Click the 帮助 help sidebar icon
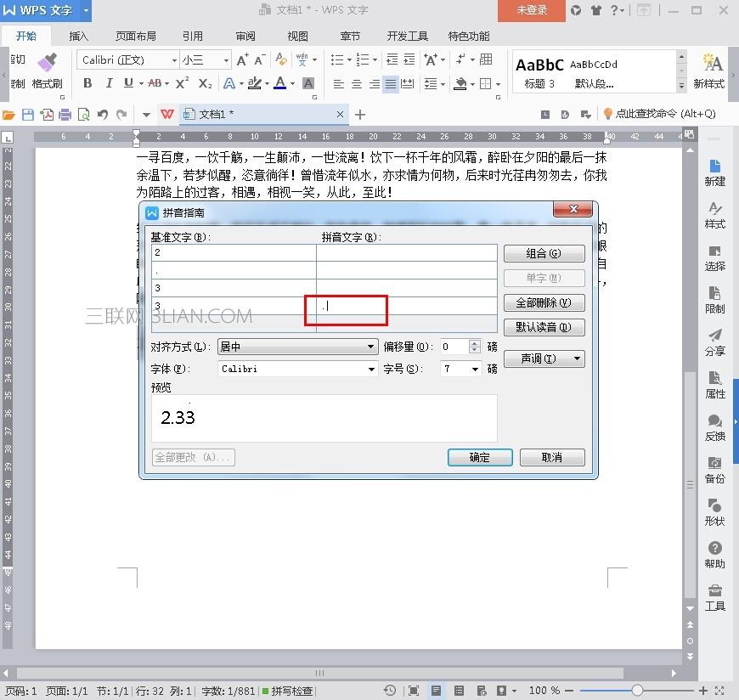Screen dimensions: 739x700 click(x=714, y=555)
